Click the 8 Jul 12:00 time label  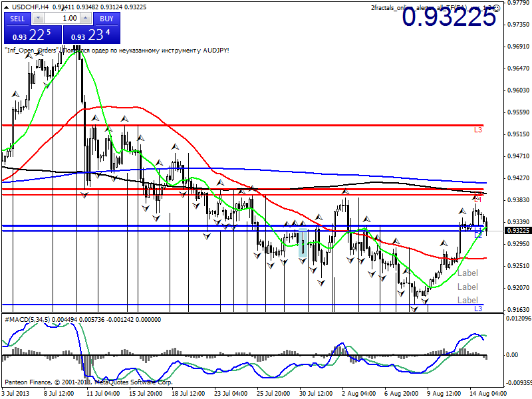(x=59, y=394)
